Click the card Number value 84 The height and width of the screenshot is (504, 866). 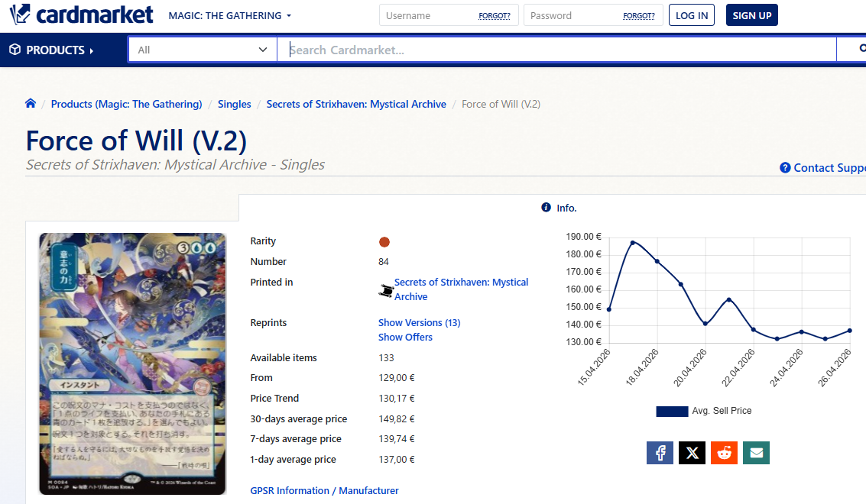pyautogui.click(x=383, y=262)
